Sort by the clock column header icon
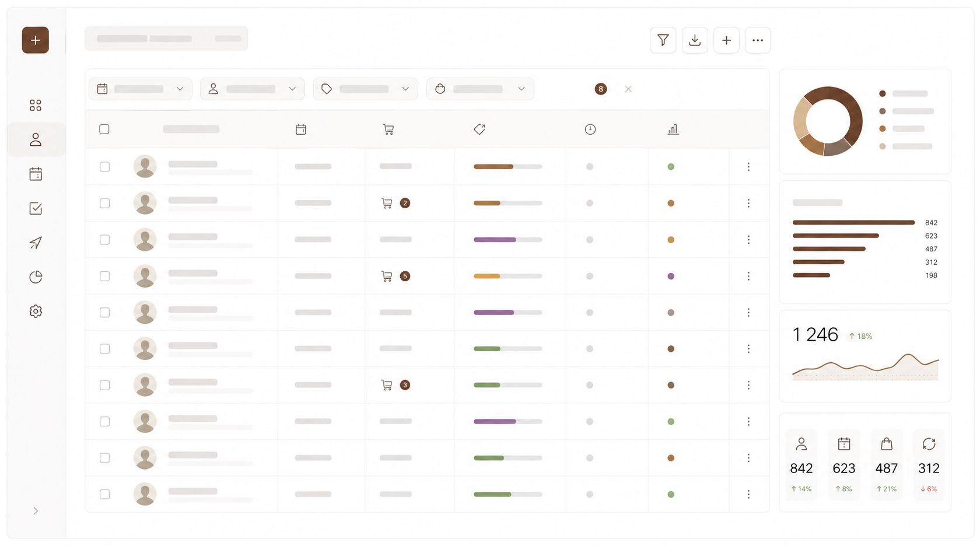Image resolution: width=980 pixels, height=546 pixels. (590, 129)
